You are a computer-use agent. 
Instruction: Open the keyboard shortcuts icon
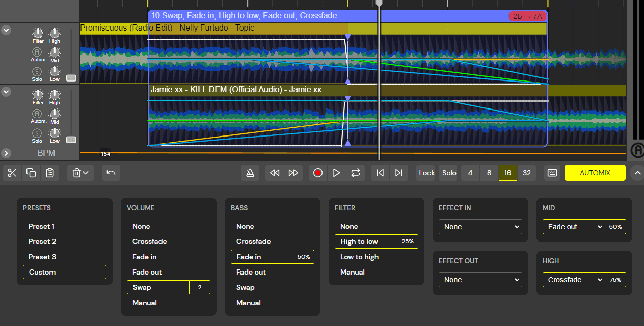tap(552, 173)
